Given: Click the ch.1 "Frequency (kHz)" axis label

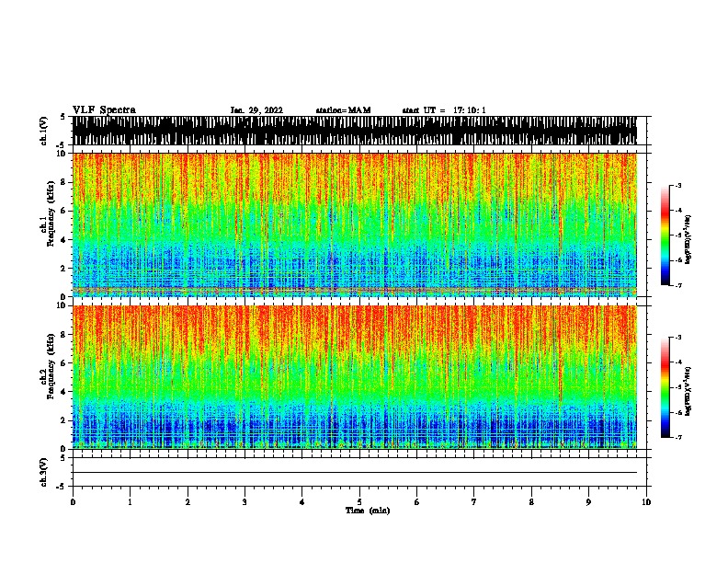Looking at the screenshot, I should [x=51, y=213].
